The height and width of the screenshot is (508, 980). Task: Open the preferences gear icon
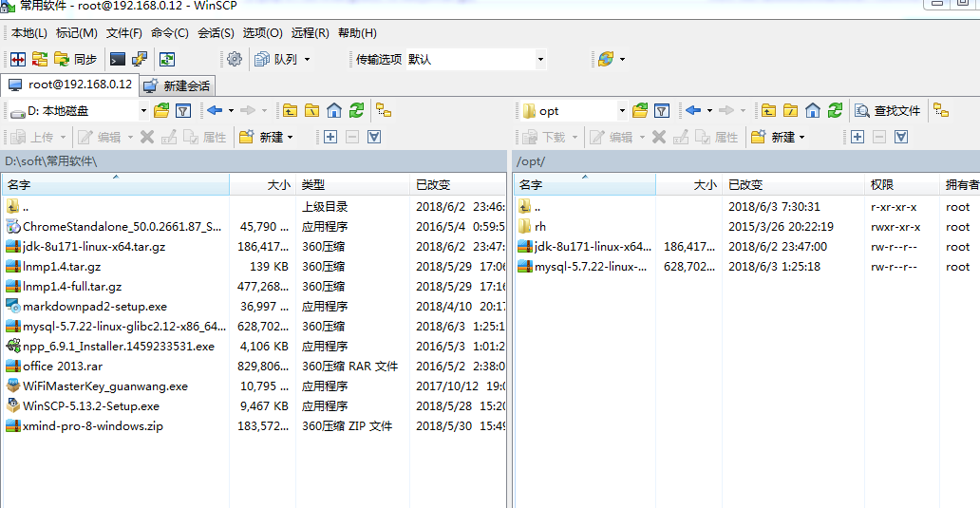point(235,60)
